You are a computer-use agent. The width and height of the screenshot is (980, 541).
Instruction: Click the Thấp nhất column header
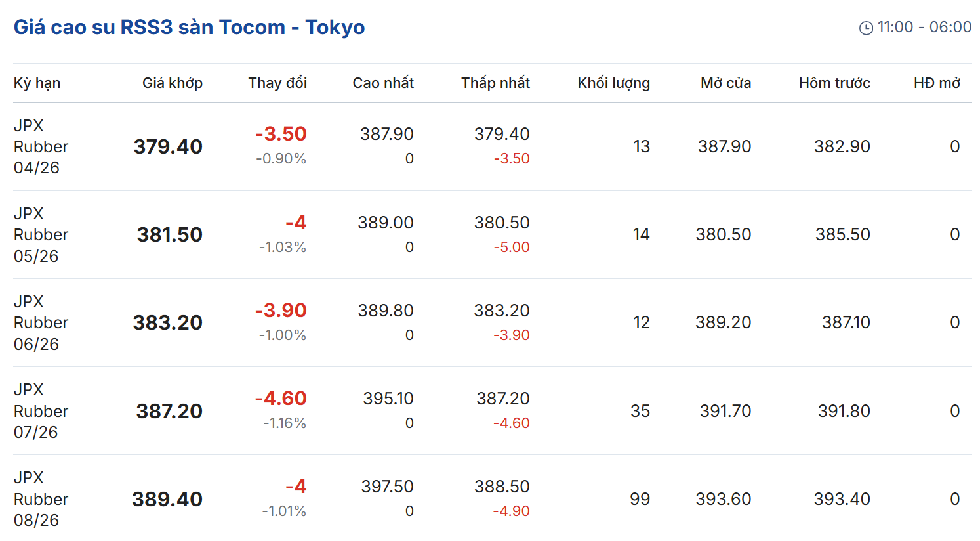pos(495,83)
